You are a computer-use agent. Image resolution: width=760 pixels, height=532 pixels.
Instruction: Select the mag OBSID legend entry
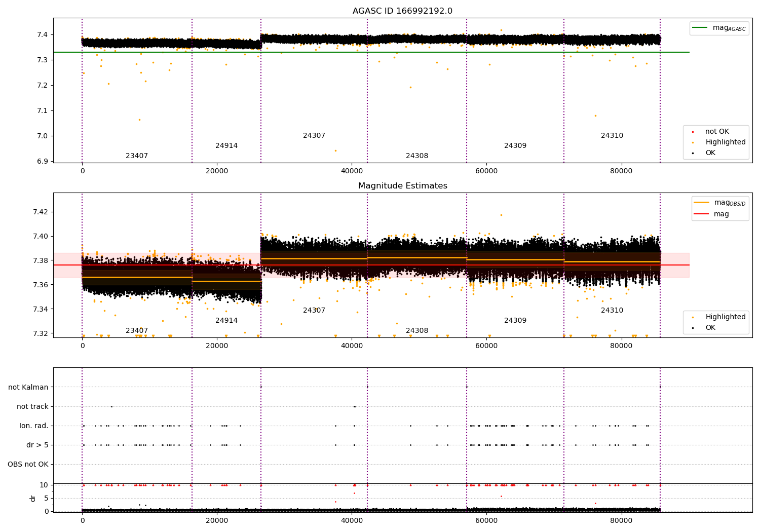coord(720,203)
